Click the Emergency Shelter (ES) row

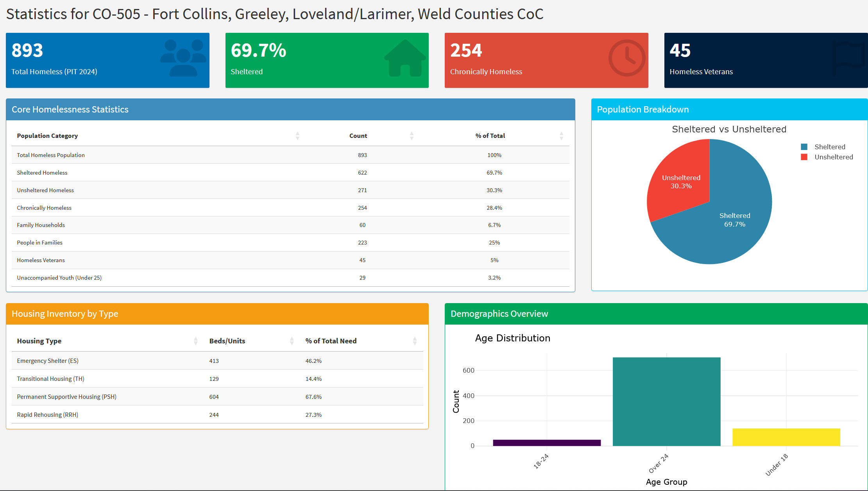pos(217,361)
